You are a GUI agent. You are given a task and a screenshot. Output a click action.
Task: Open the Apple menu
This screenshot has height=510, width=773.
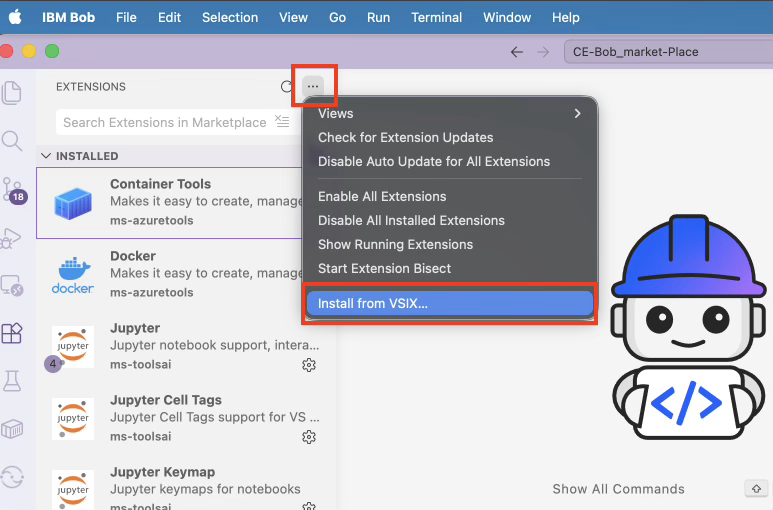(15, 17)
